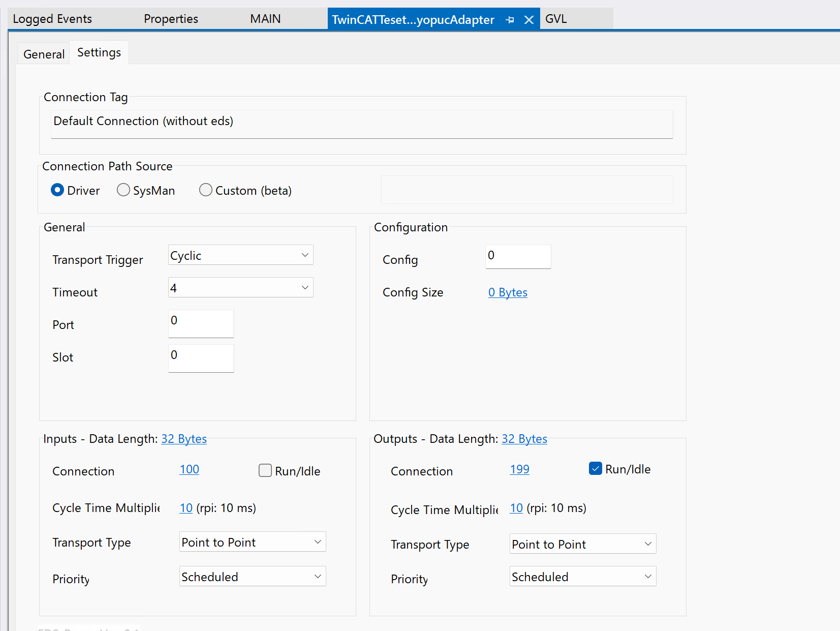This screenshot has width=840, height=631.
Task: Close the TwinCAT adapter document tab
Action: tap(528, 20)
